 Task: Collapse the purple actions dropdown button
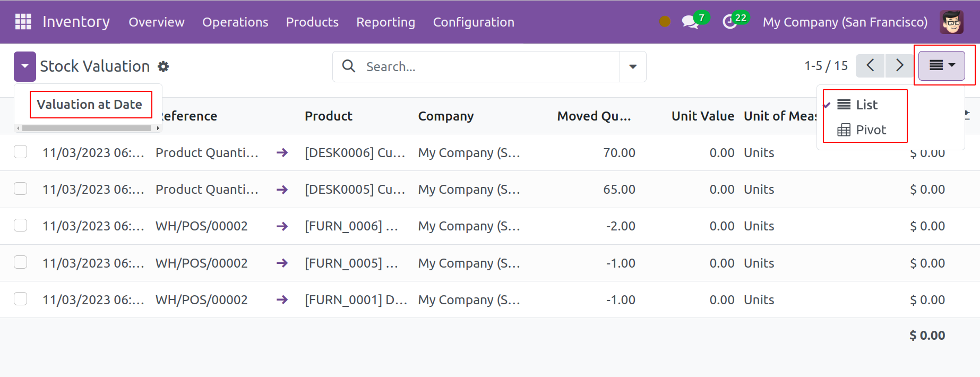point(25,66)
